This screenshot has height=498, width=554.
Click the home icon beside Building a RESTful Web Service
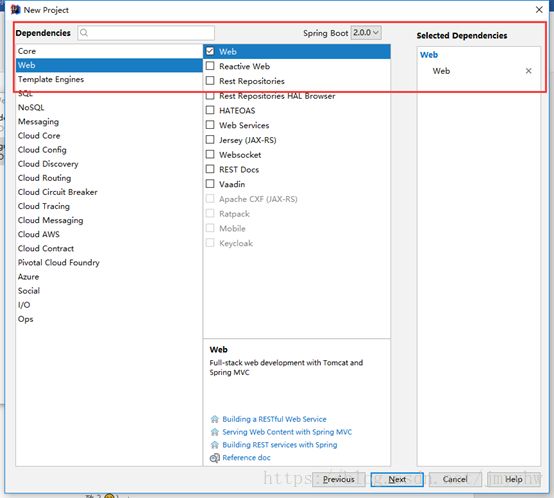214,419
